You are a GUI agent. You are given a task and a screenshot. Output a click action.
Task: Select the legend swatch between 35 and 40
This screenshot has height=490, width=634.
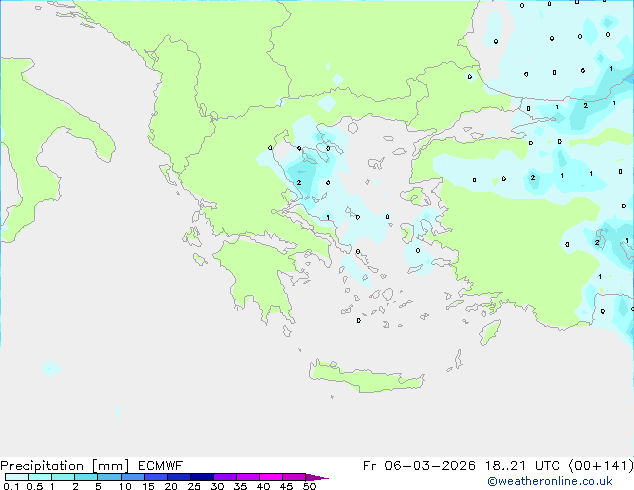[x=248, y=477]
